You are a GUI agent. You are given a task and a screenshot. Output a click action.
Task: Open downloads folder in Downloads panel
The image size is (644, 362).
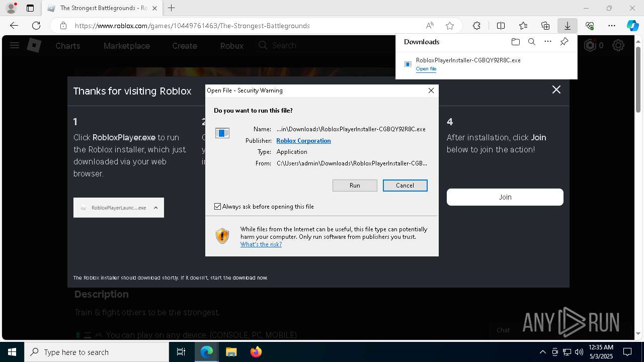(515, 42)
